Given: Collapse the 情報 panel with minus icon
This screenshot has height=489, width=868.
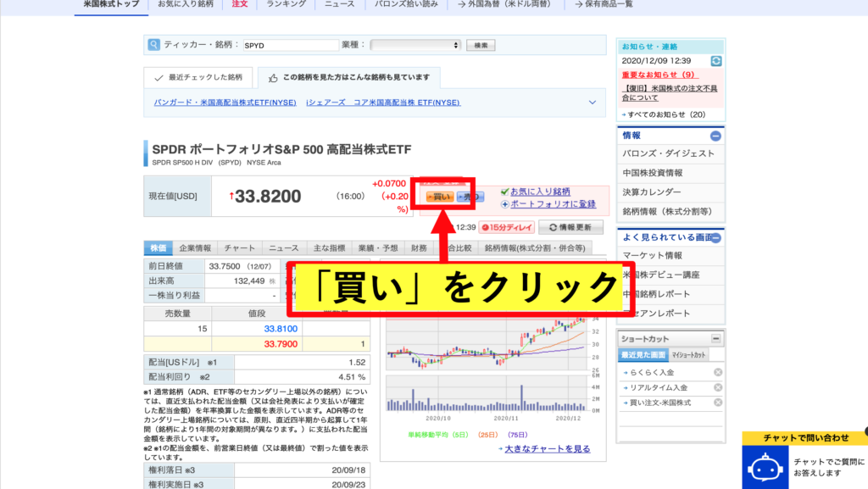Looking at the screenshot, I should [715, 136].
